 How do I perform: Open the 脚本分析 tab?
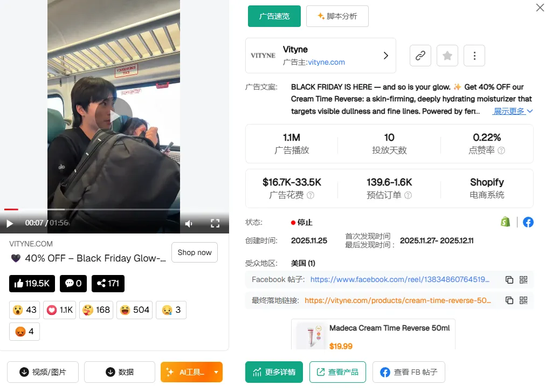click(x=337, y=16)
